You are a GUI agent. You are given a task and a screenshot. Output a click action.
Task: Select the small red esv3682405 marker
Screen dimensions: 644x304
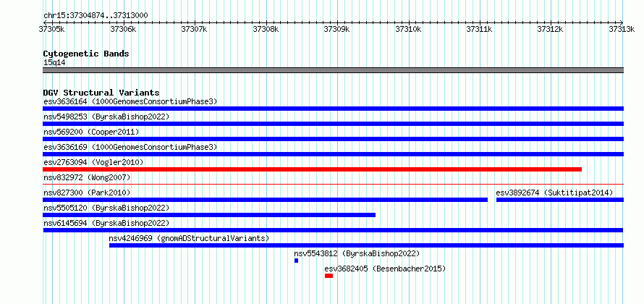(329, 276)
